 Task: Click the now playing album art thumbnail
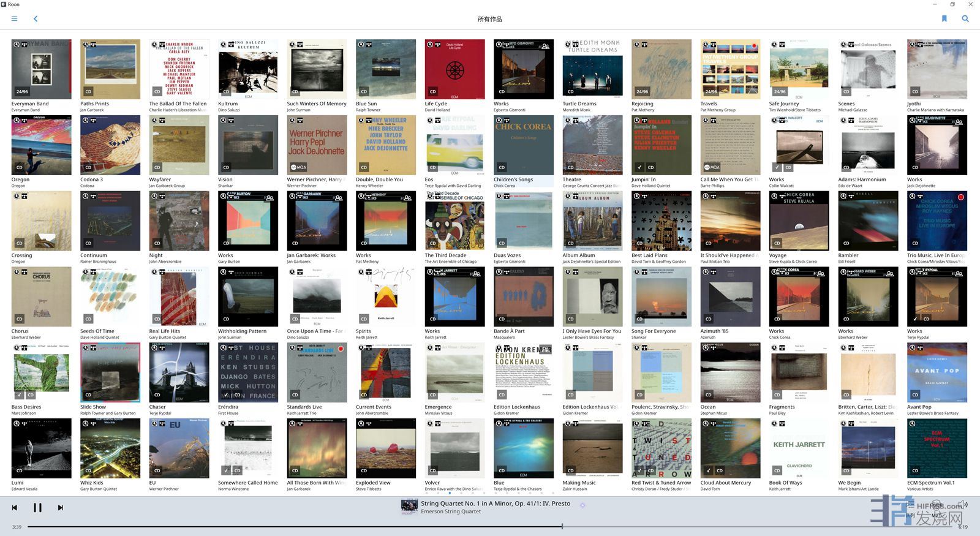(x=409, y=507)
